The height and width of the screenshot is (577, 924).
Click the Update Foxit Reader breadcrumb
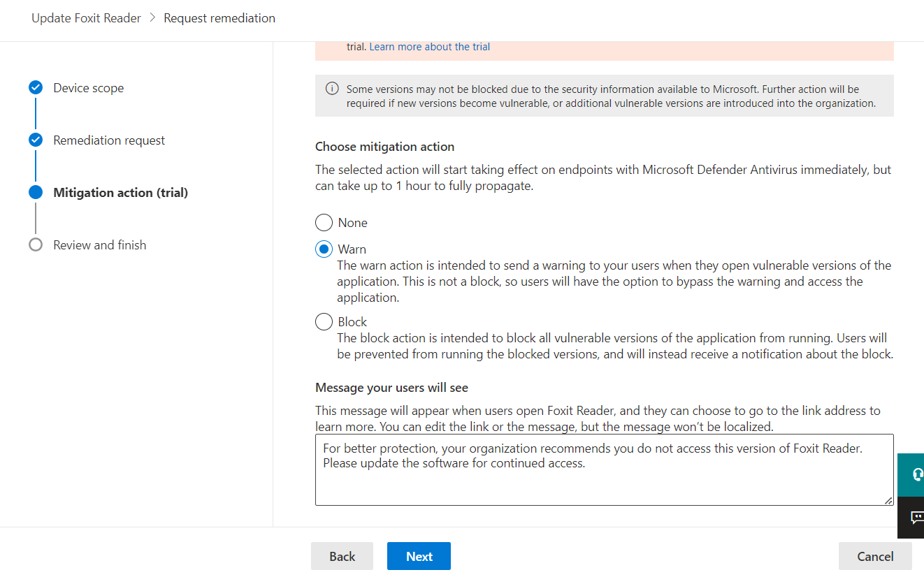[x=86, y=18]
